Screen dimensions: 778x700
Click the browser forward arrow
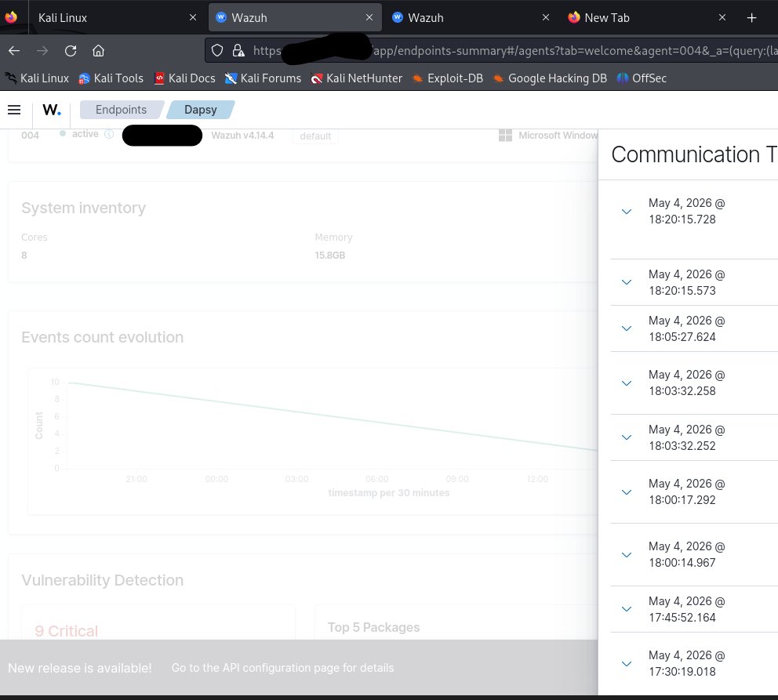pyautogui.click(x=42, y=51)
